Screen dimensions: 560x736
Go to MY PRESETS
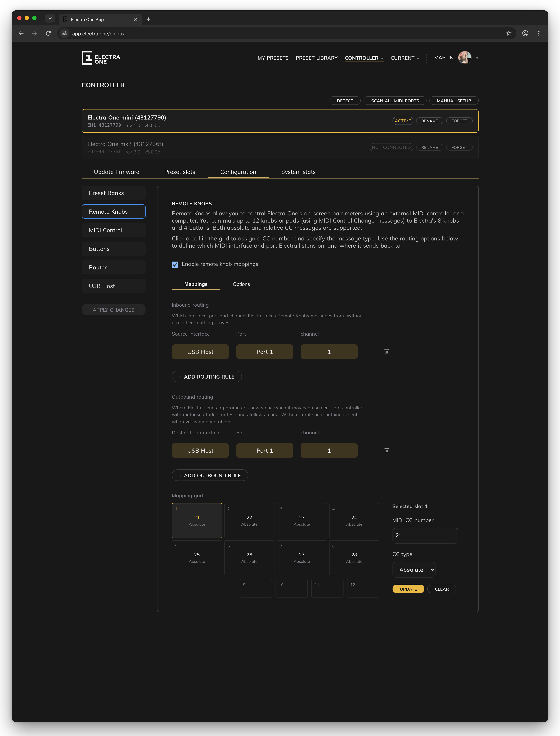[273, 58]
